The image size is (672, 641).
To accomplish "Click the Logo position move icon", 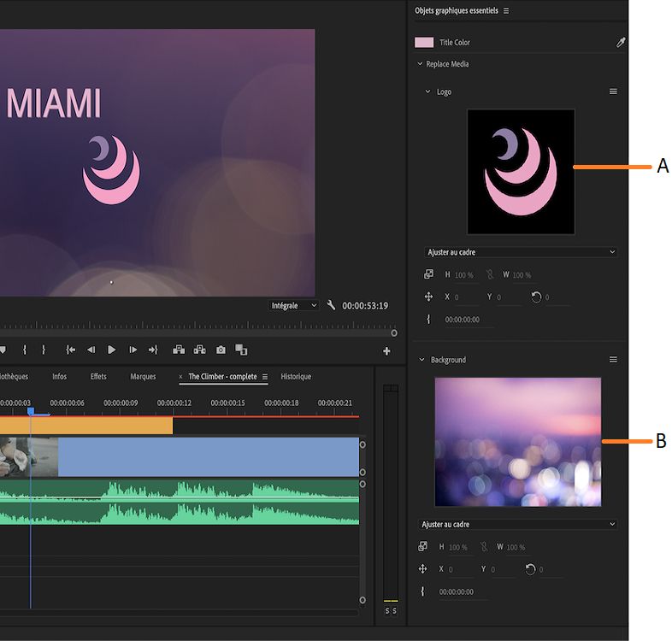I will (x=428, y=297).
